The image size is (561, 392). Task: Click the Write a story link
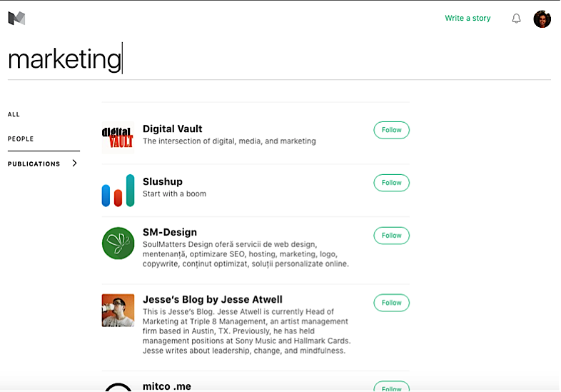(467, 19)
